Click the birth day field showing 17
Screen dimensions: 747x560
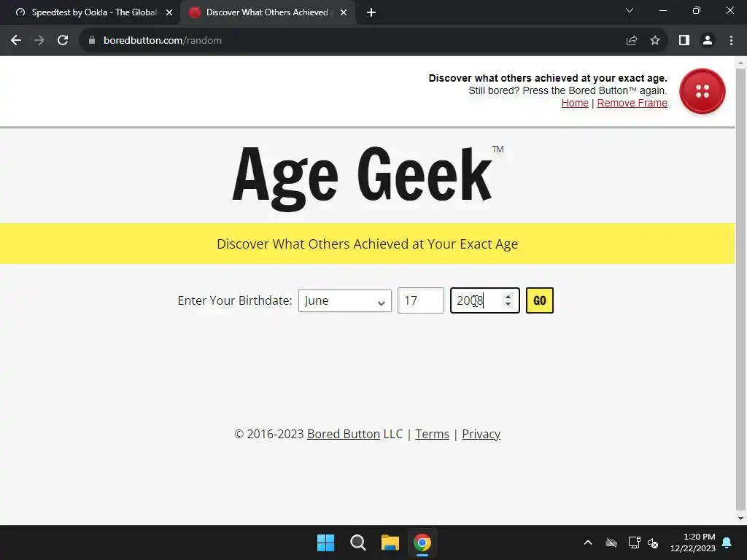pyautogui.click(x=421, y=300)
